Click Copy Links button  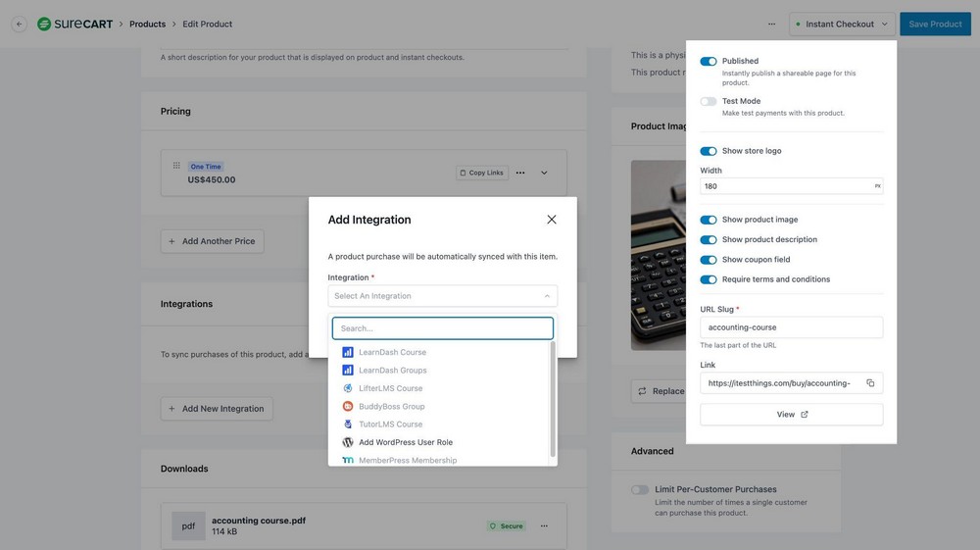(482, 173)
